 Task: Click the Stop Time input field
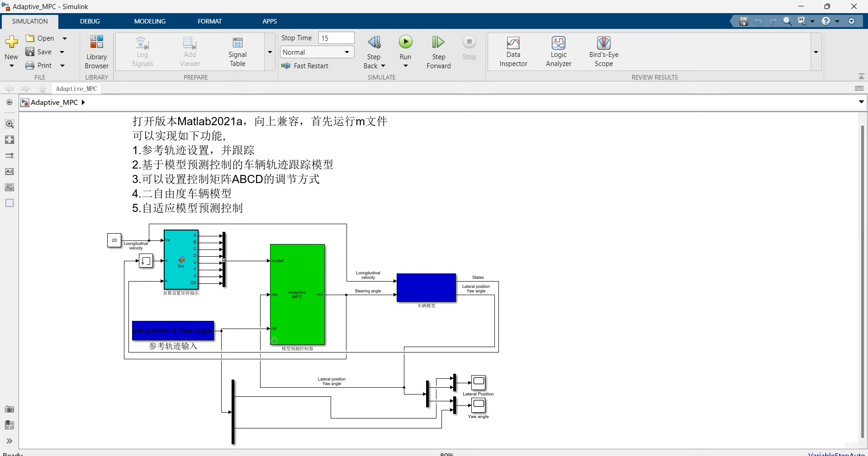click(337, 38)
